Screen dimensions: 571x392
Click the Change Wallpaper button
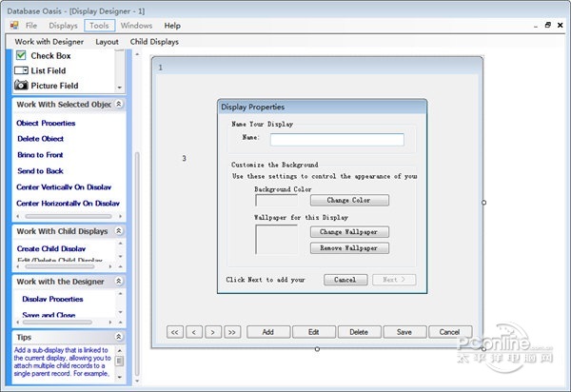(349, 232)
